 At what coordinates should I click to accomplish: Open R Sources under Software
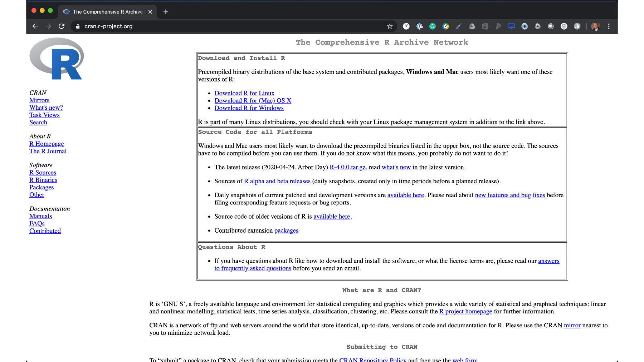pos(43,173)
